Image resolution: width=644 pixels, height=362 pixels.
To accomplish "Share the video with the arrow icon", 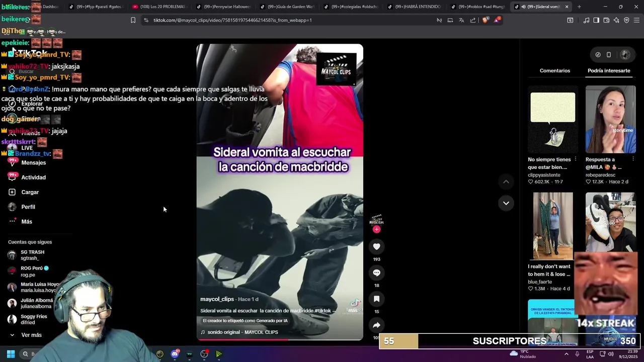I will point(376,325).
